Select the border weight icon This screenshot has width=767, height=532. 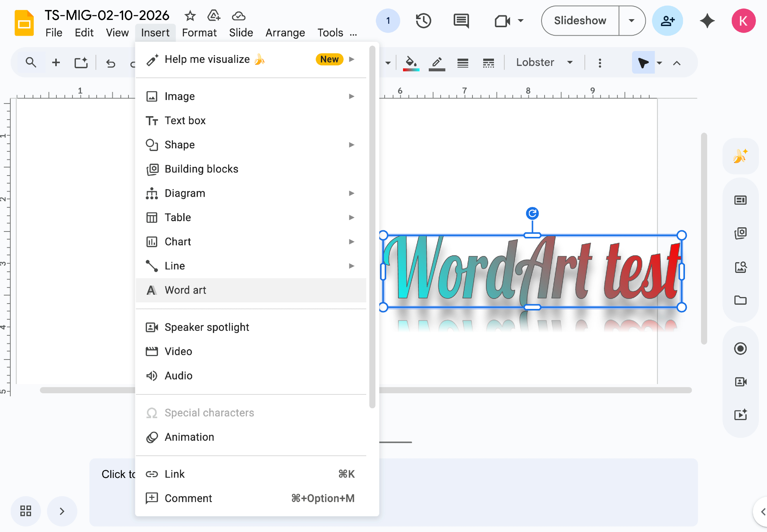pos(463,63)
